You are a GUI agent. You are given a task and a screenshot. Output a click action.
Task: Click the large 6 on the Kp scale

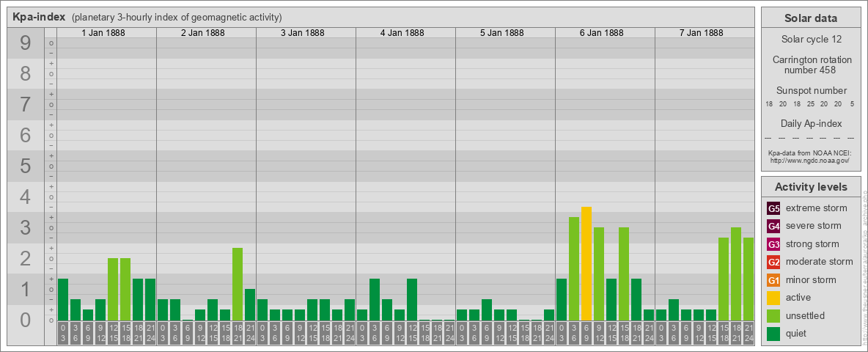pos(25,136)
